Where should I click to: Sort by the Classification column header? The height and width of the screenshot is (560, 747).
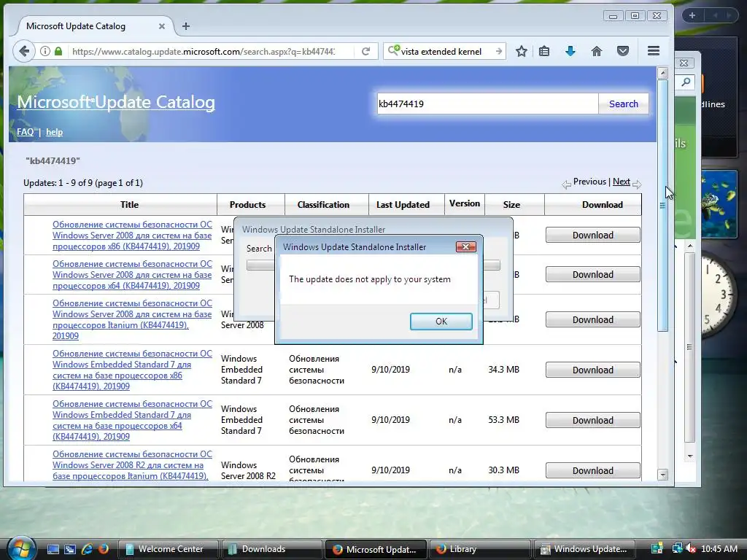coord(323,205)
